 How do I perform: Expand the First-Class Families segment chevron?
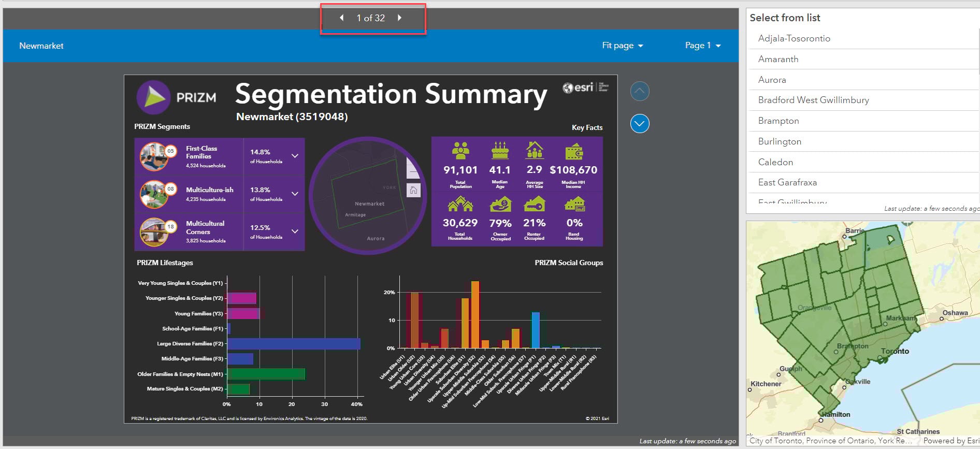(295, 156)
